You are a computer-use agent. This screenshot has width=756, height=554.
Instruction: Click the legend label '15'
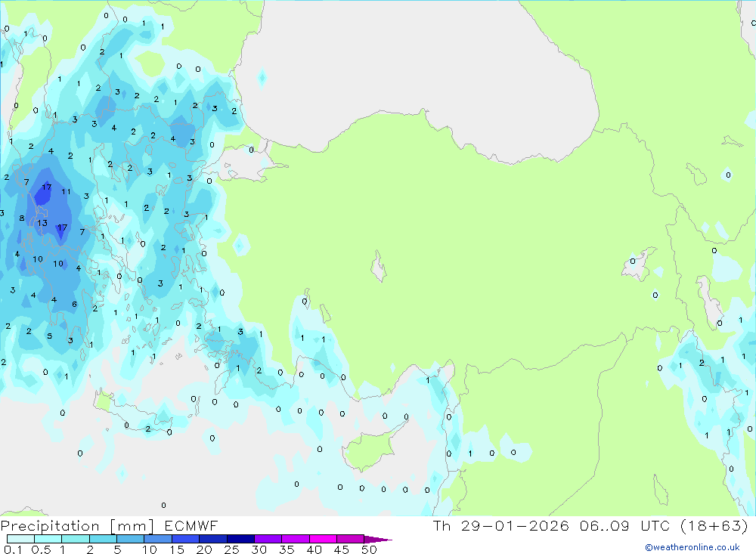click(176, 549)
